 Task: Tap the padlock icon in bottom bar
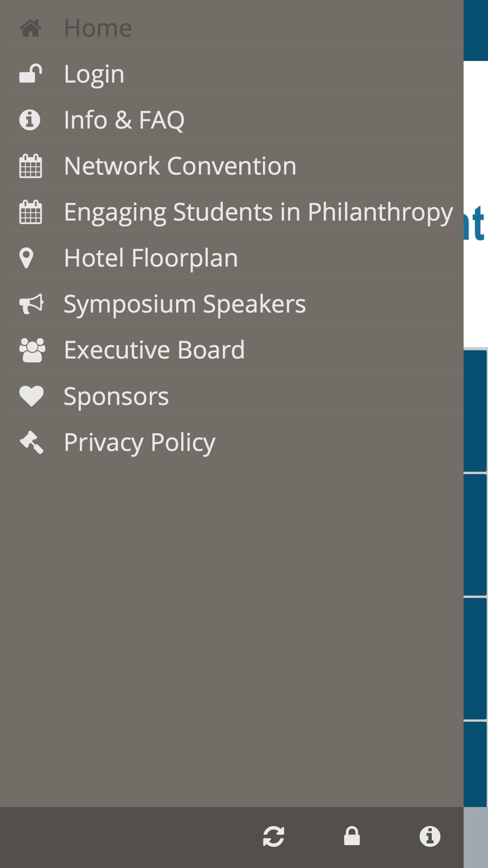click(x=352, y=836)
